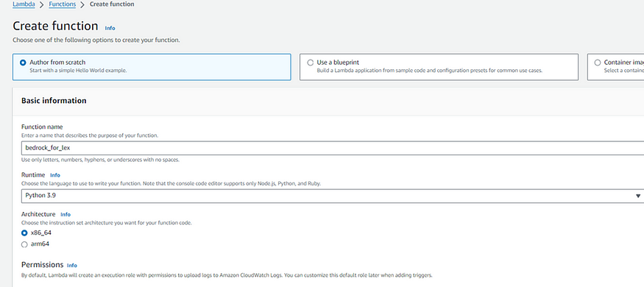This screenshot has height=287, width=644.
Task: Open the Permissions Info link
Action: point(72,265)
